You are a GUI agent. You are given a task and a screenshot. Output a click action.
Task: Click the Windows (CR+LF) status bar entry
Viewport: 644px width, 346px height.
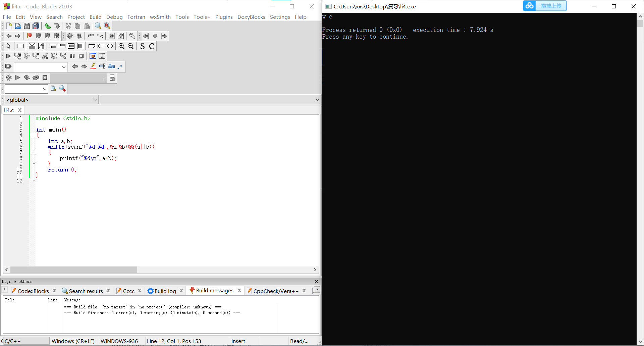[73, 341]
